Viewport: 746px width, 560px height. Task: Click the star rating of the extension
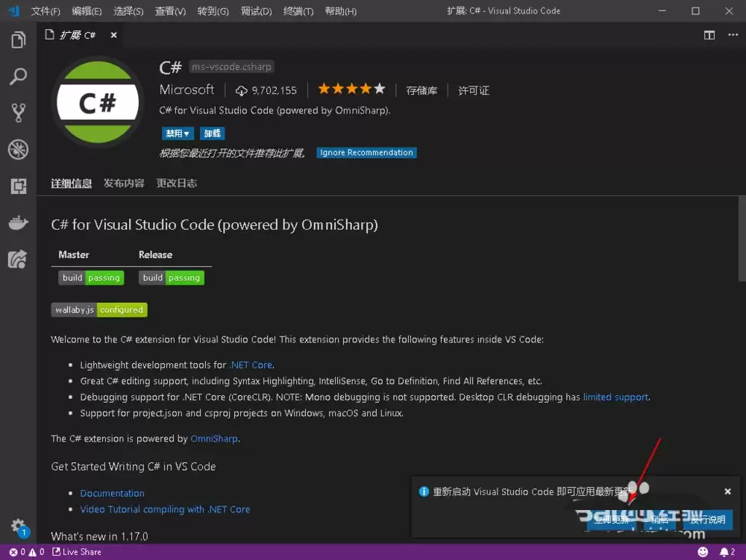pos(351,88)
